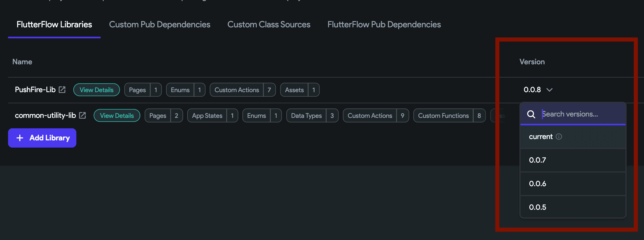
Task: Open PushFire-Lib external link icon
Action: click(x=62, y=90)
